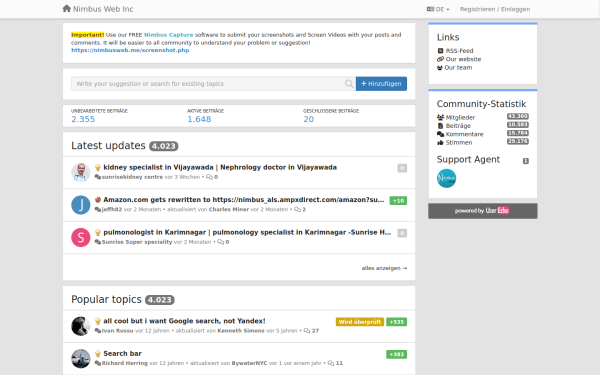
Task: Click the Support Agent count badge
Action: coord(526,161)
